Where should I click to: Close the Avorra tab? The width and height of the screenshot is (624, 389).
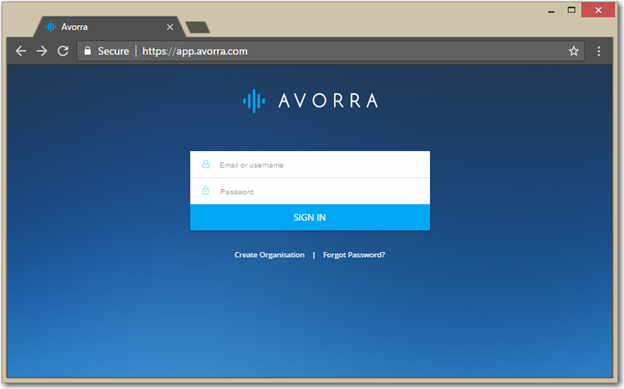coord(170,27)
